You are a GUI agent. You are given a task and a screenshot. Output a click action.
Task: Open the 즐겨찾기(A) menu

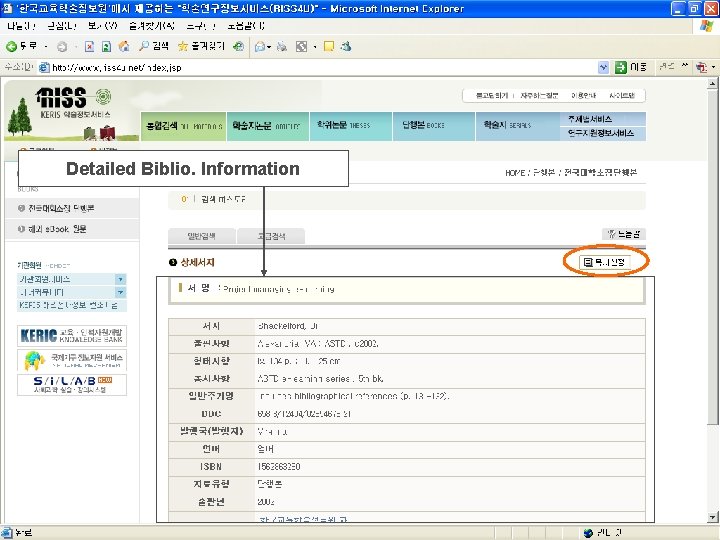coord(152,26)
